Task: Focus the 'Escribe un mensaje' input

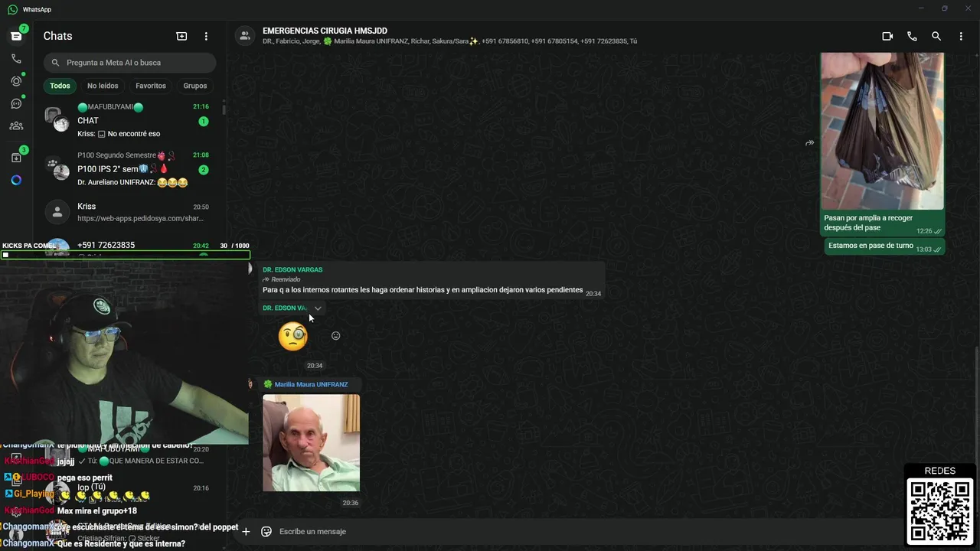Action: point(586,531)
